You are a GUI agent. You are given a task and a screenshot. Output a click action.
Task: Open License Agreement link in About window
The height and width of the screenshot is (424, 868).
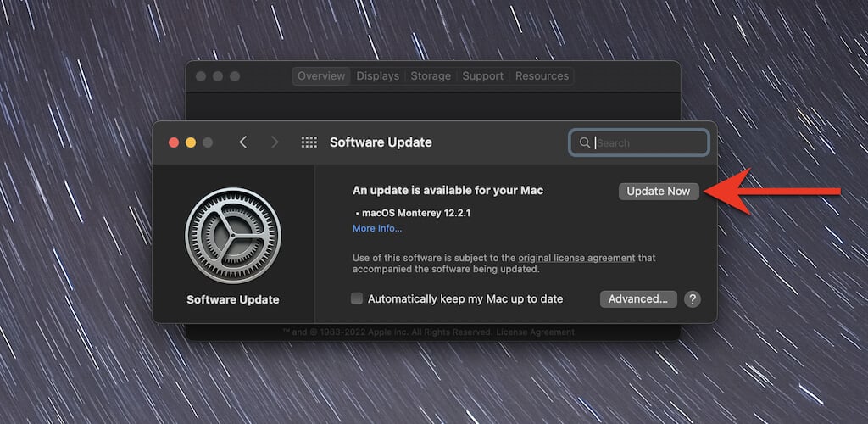[536, 332]
